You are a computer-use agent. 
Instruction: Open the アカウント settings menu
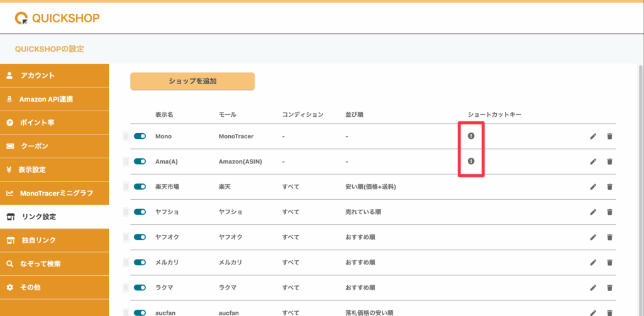(54, 75)
